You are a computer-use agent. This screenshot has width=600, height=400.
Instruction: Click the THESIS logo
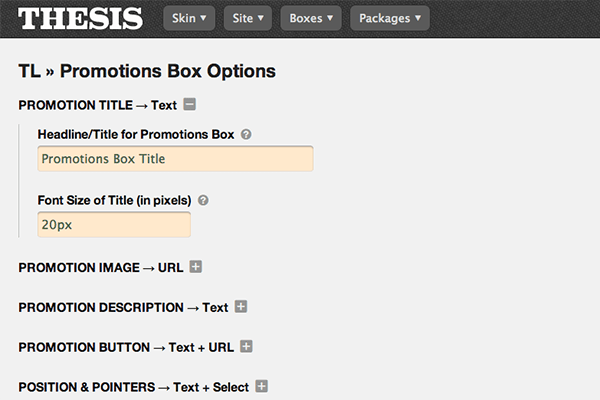[80, 18]
